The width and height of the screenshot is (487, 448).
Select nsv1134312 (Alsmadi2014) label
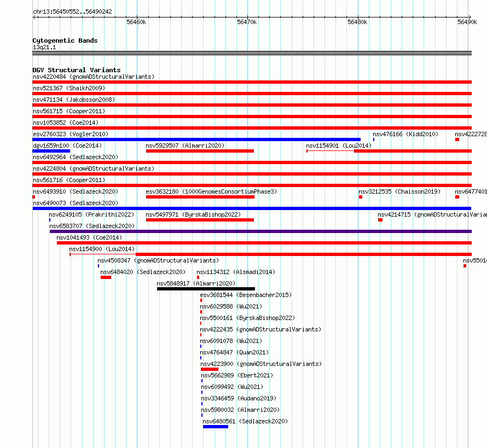pyautogui.click(x=236, y=272)
